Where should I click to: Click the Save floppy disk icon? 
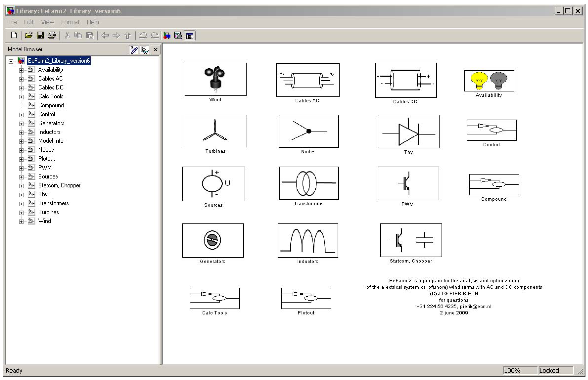pos(40,36)
